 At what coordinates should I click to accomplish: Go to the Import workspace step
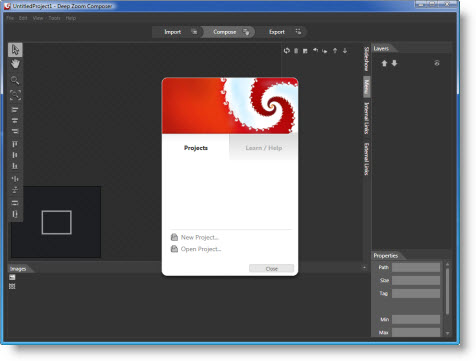tap(177, 32)
